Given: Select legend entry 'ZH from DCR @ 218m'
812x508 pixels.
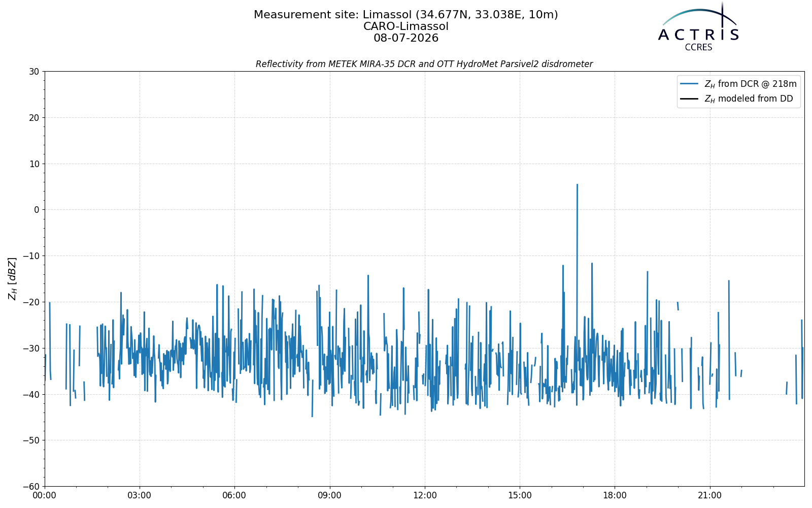Looking at the screenshot, I should (751, 84).
